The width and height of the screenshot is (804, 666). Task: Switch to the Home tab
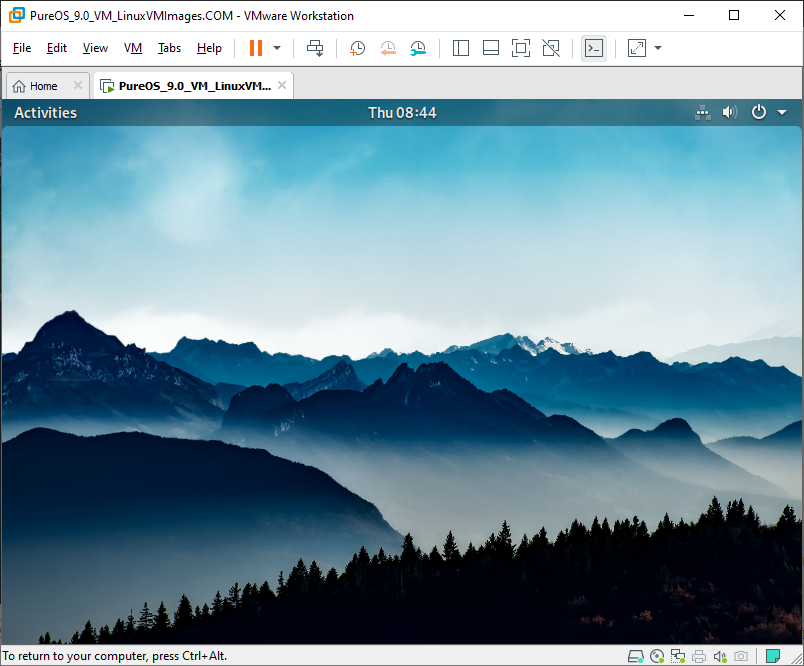tap(43, 86)
